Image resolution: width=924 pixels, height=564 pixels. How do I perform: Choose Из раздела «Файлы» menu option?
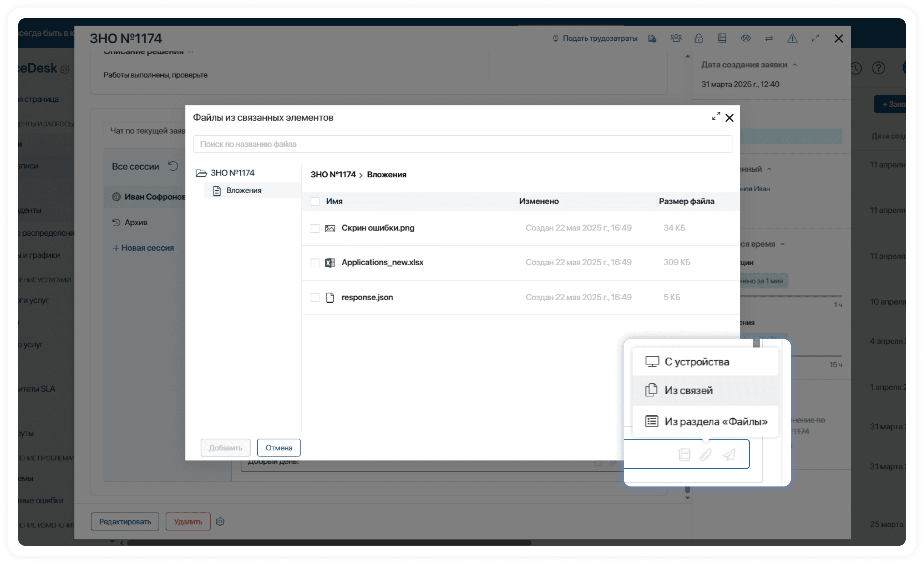(716, 421)
